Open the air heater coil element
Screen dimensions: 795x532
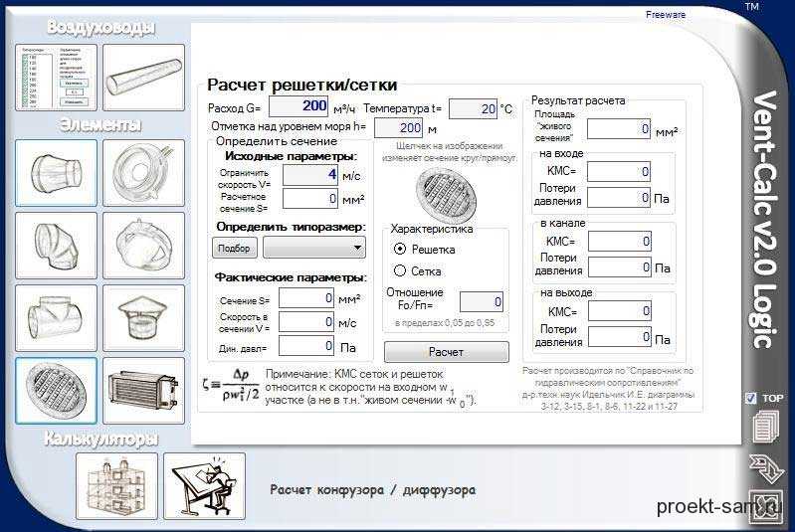point(143,391)
